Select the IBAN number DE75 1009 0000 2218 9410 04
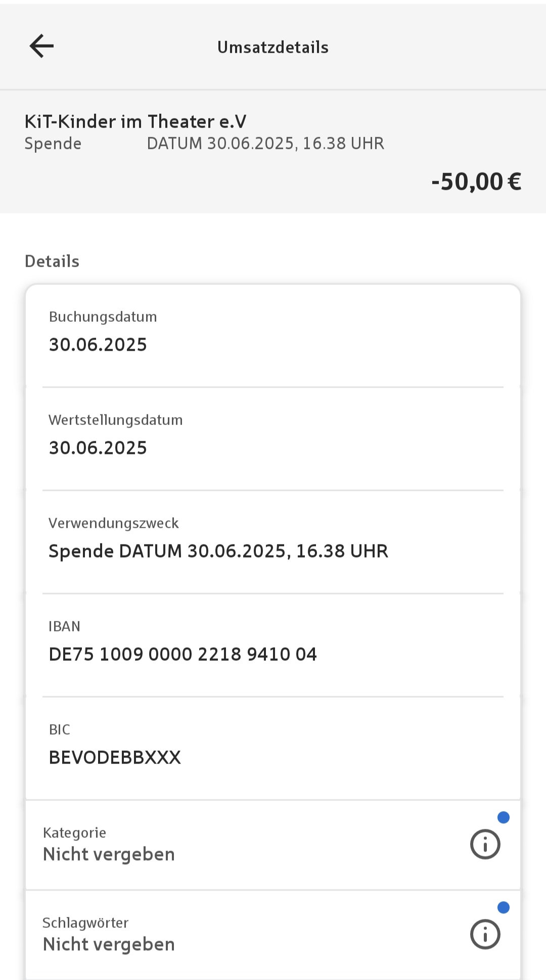The image size is (546, 980). coord(183,654)
